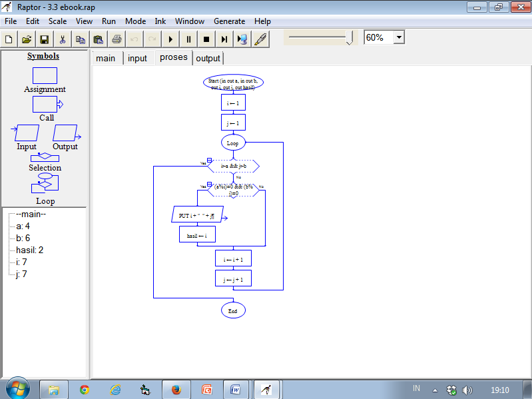532x399 pixels.
Task: Select variable 'b: 6' in watch list
Action: click(23, 238)
